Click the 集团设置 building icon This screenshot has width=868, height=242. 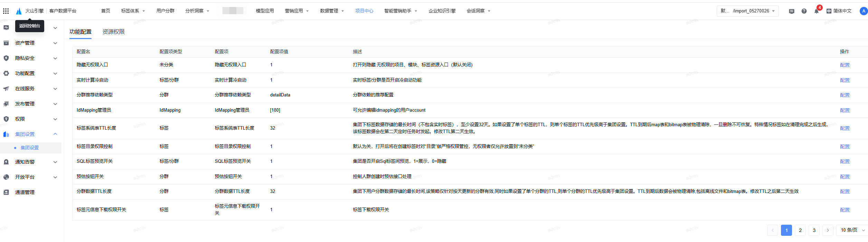point(6,134)
